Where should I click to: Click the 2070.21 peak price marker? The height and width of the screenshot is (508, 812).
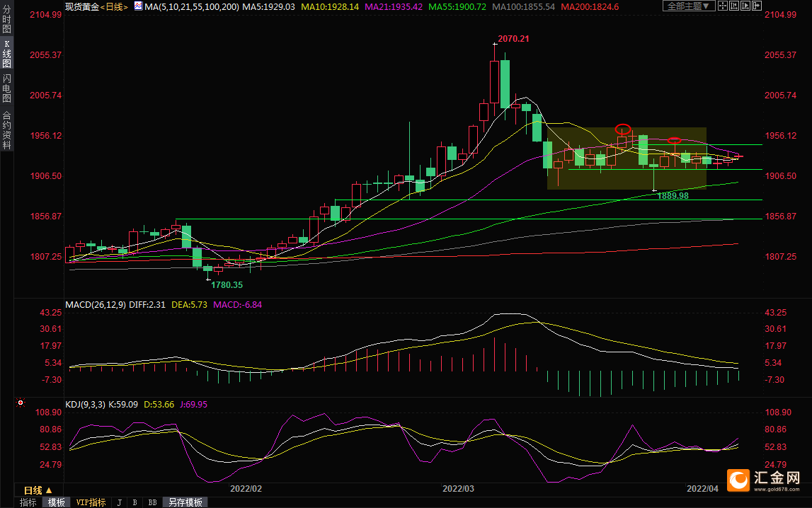(513, 38)
